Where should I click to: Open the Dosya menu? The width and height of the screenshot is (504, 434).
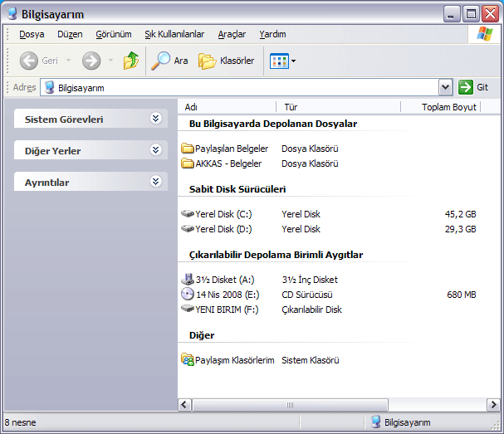click(x=32, y=34)
